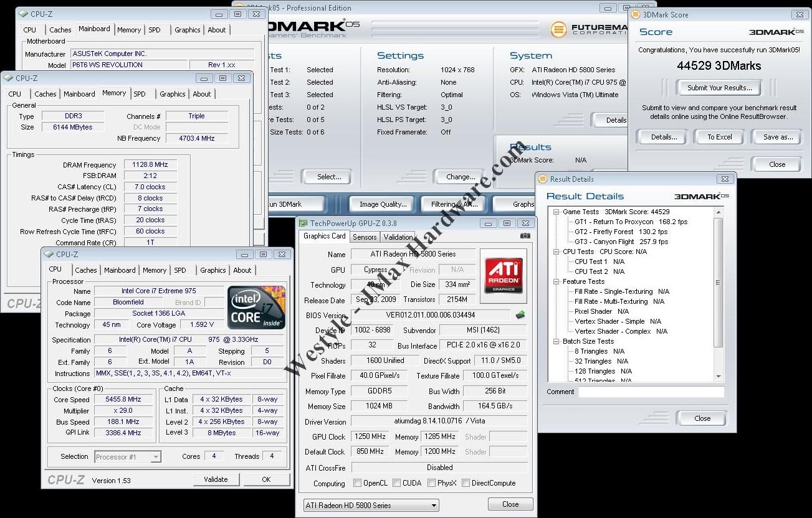The image size is (812, 518).
Task: Click the Core Speed value 5455.8 MHz
Action: [x=123, y=400]
